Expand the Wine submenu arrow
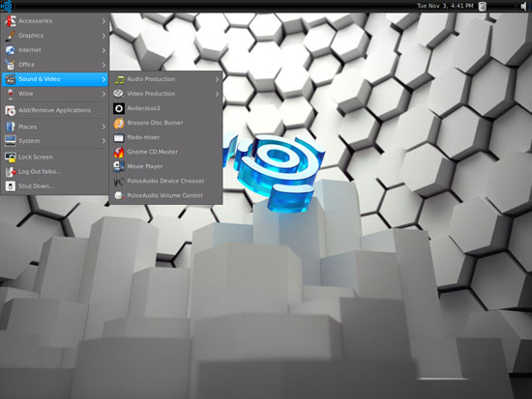The height and width of the screenshot is (399, 532). 103,94
